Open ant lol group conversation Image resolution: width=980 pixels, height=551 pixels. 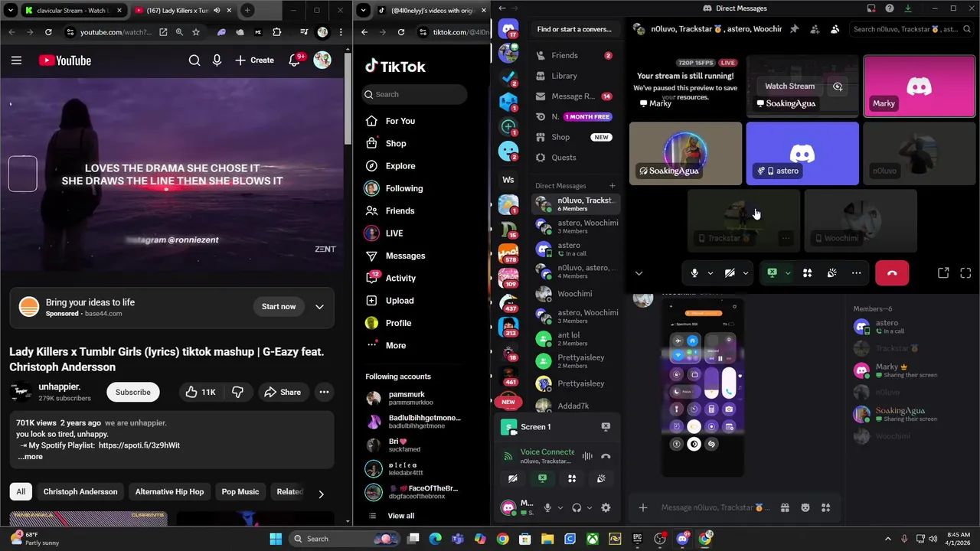tap(575, 339)
